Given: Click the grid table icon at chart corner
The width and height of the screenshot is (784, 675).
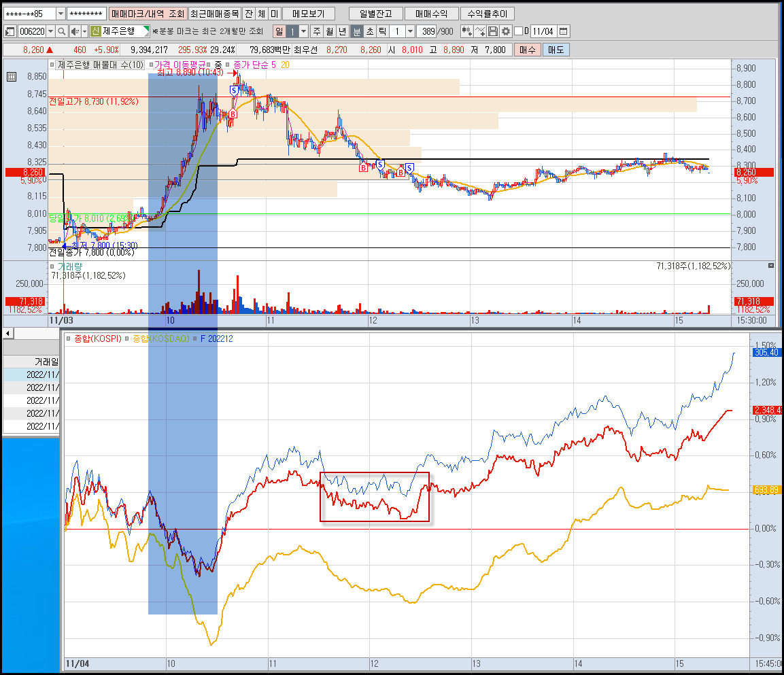Looking at the screenshot, I should [x=12, y=77].
